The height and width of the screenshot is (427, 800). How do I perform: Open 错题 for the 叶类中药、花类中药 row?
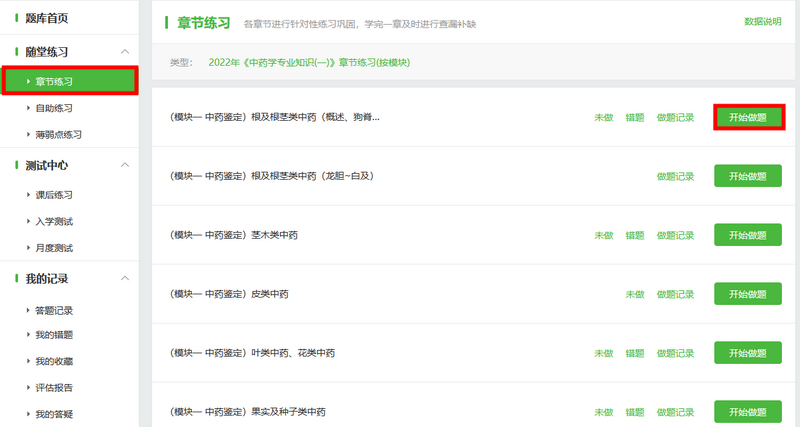(x=634, y=353)
